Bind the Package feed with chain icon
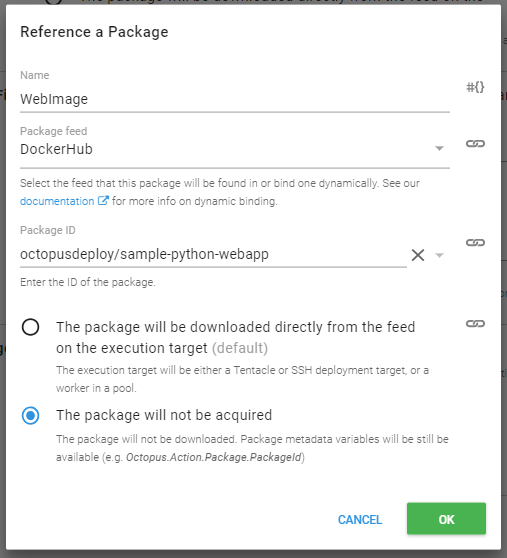The width and height of the screenshot is (507, 558). [475, 143]
